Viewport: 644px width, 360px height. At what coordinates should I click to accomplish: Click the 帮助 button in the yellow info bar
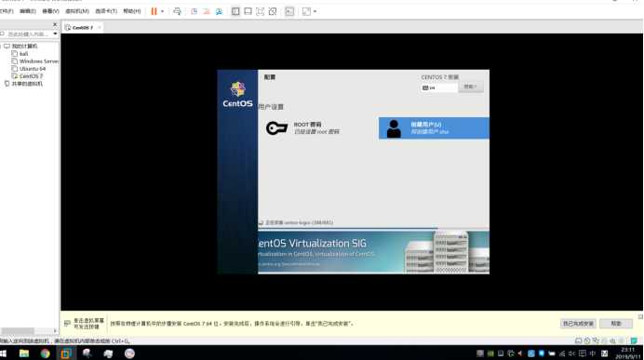pyautogui.click(x=616, y=324)
